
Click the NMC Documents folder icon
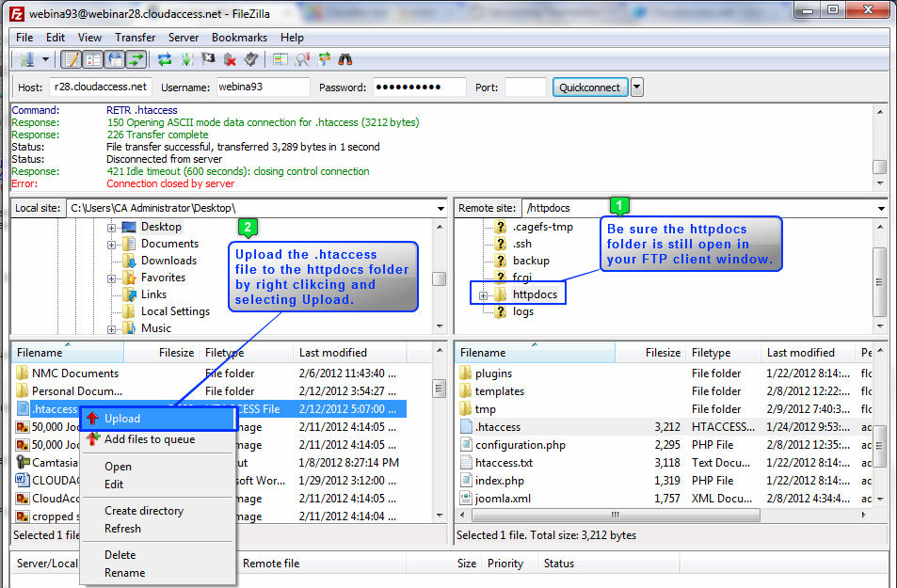(x=23, y=373)
